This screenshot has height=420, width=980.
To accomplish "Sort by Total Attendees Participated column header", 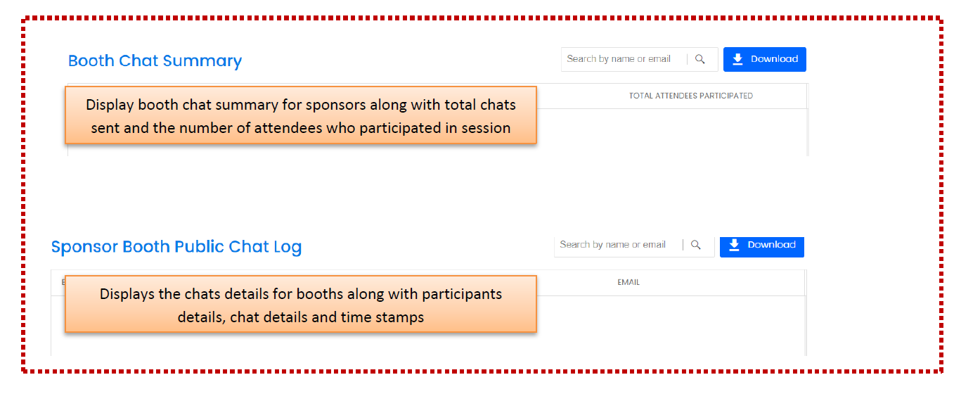I will click(690, 96).
